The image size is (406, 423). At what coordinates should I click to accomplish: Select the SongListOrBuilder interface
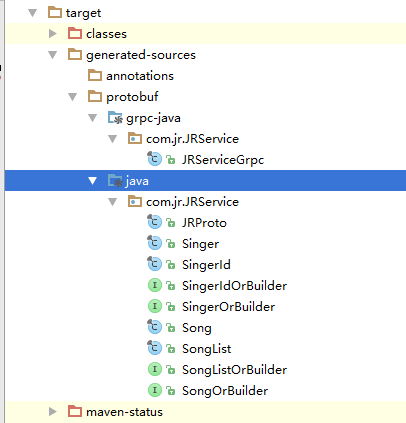point(234,370)
